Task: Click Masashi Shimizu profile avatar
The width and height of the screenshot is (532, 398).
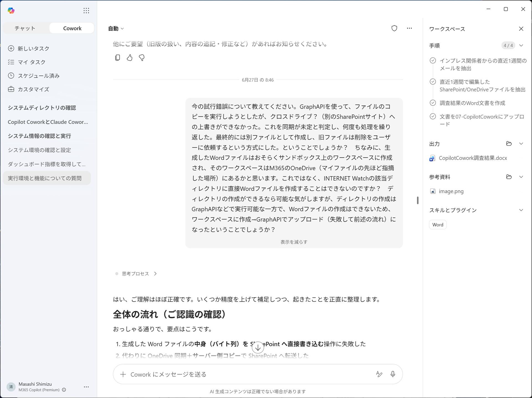Action: (11, 387)
